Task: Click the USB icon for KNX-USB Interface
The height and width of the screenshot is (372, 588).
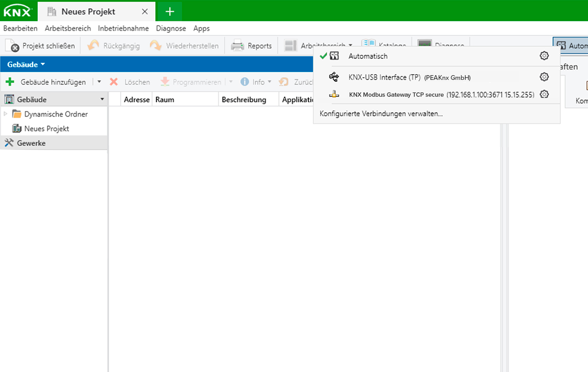Action: point(334,77)
